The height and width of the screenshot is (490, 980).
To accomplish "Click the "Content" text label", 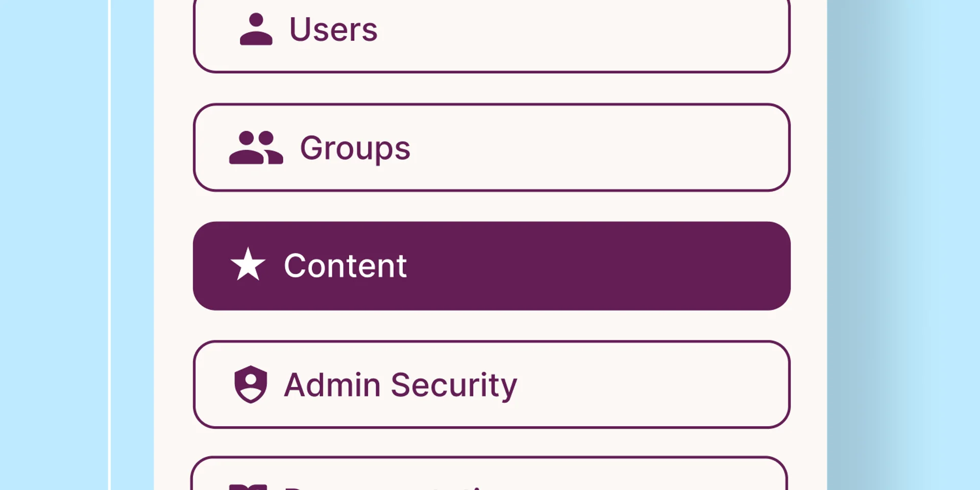I will click(346, 266).
